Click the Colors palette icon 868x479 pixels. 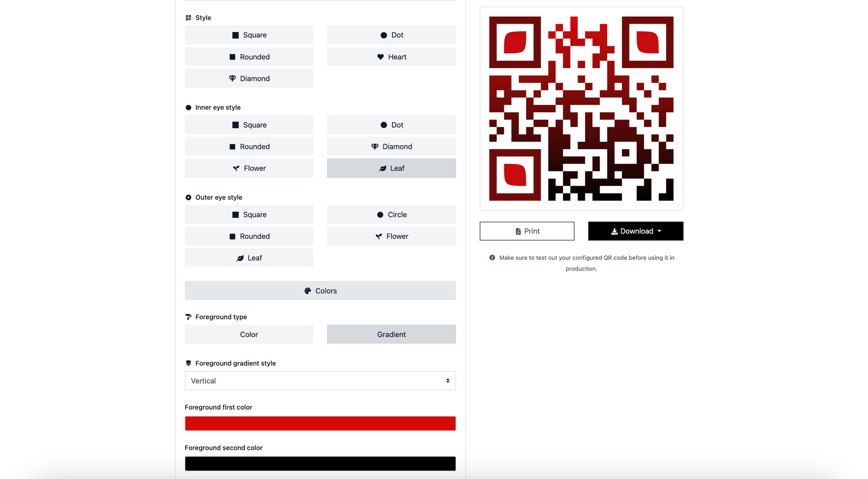(x=307, y=290)
